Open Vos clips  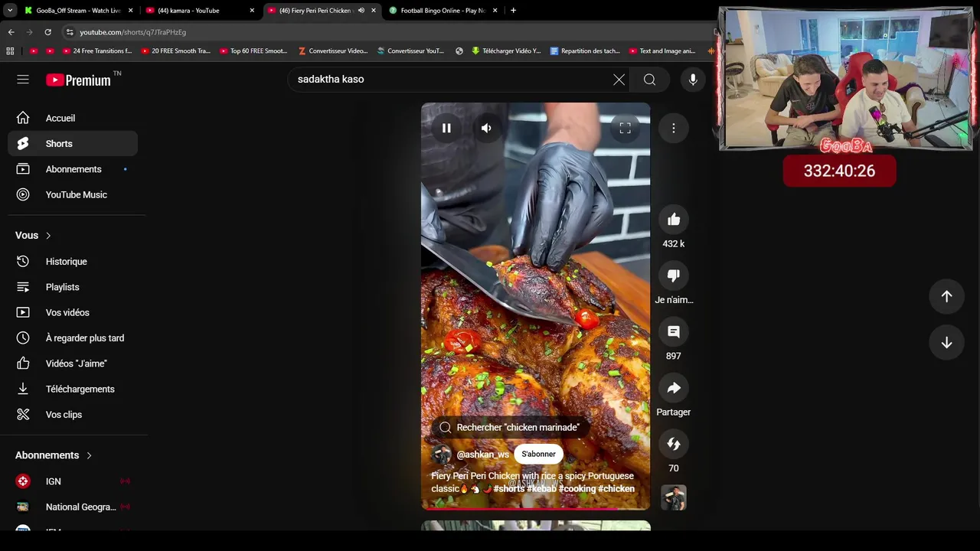coord(73,415)
